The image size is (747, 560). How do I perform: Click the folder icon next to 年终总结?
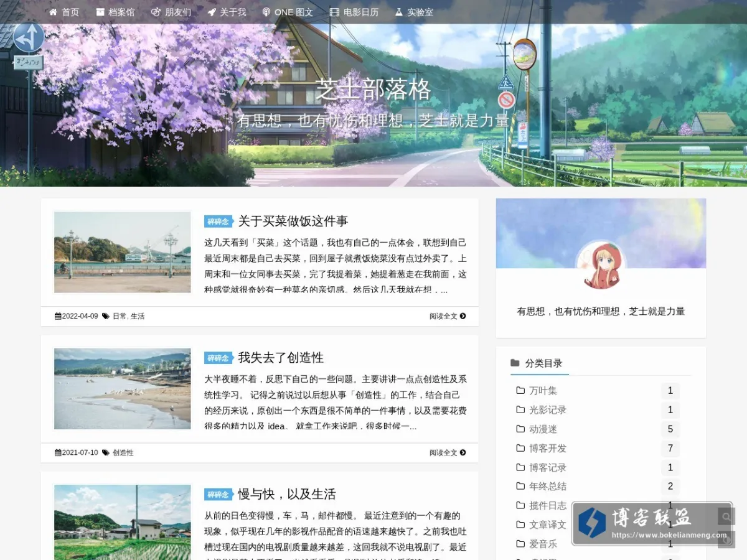point(520,487)
